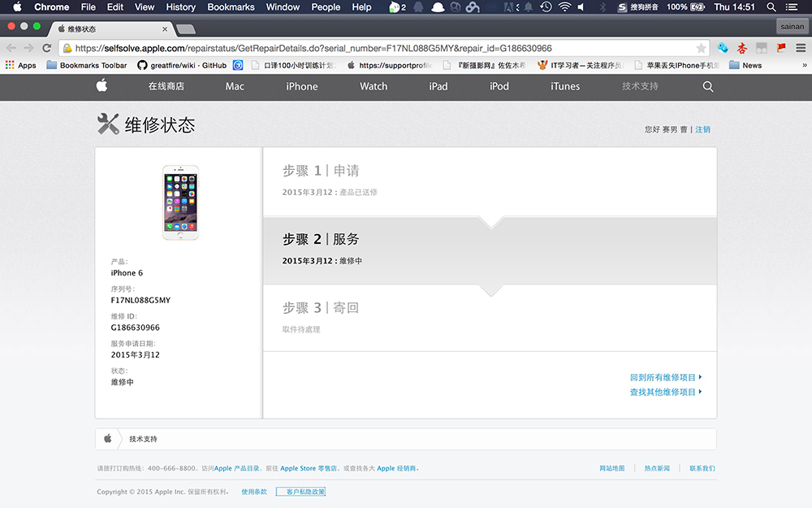Go to iPhone in Apple navigation
This screenshot has height=508, width=812.
pos(302,87)
